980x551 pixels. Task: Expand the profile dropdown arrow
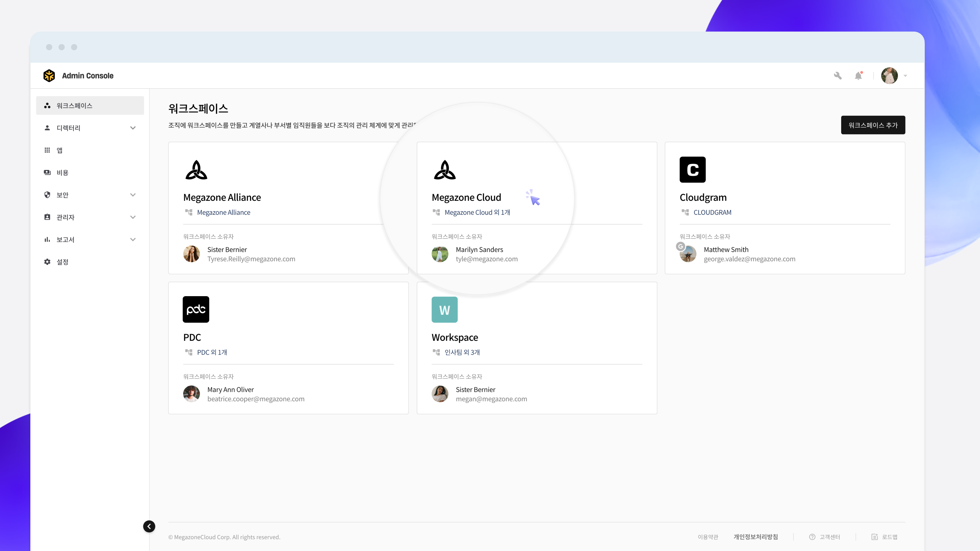point(905,76)
